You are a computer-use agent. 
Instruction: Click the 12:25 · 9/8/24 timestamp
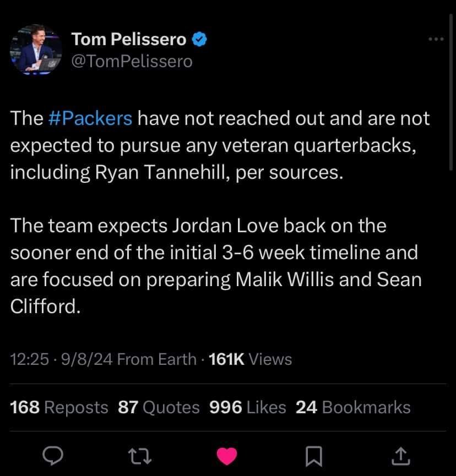click(x=61, y=359)
